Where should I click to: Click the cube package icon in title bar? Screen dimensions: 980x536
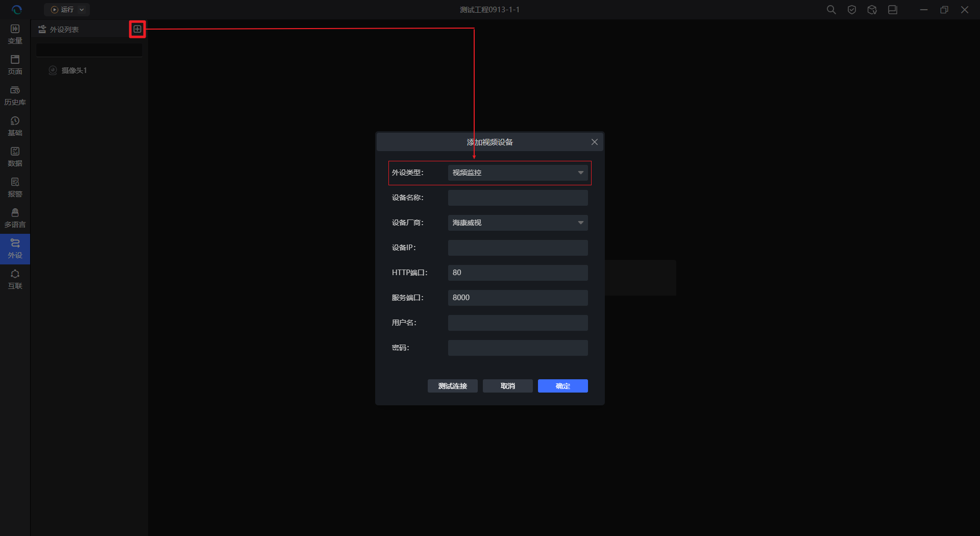coord(872,10)
